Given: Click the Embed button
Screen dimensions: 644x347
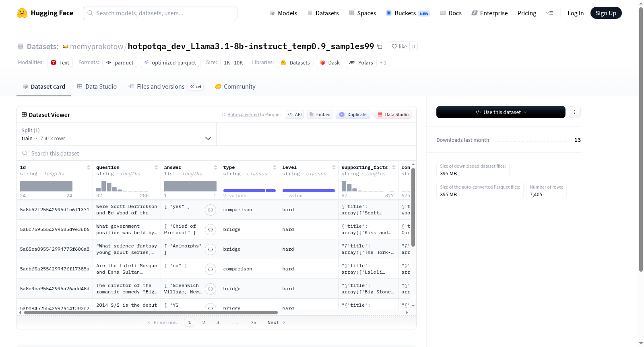Looking at the screenshot, I should point(320,114).
